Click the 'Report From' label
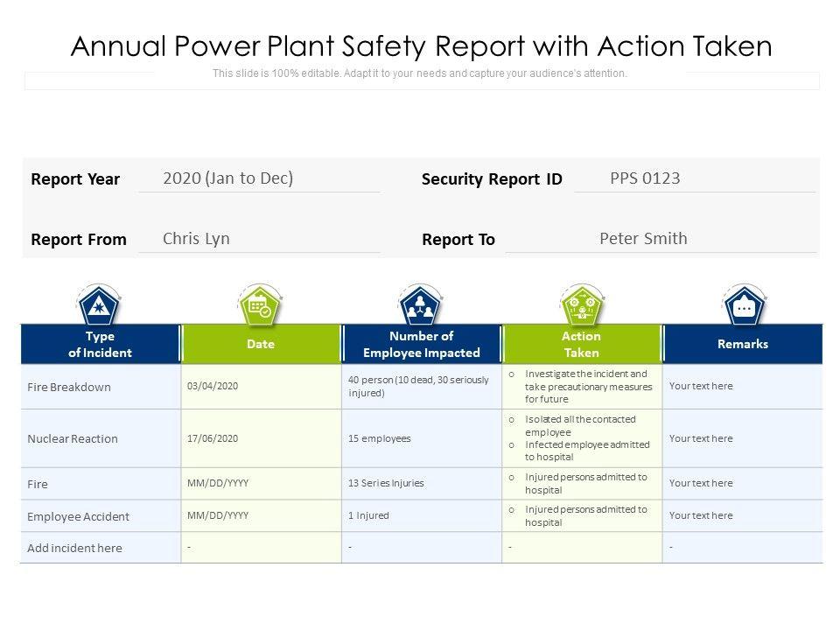The width and height of the screenshot is (840, 630). (79, 240)
